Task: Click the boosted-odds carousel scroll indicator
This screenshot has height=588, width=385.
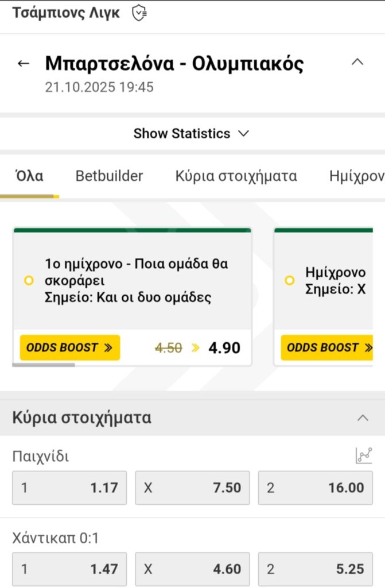Action: [44, 365]
